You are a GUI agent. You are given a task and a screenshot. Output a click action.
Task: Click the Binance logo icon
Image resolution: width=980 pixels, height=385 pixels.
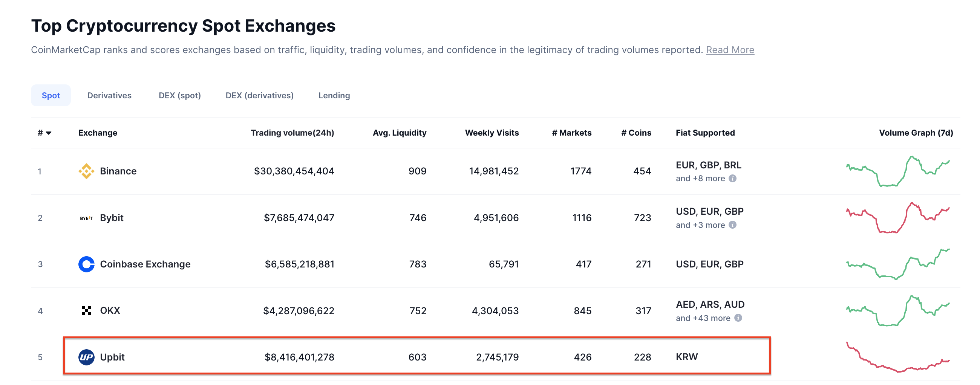pyautogui.click(x=86, y=171)
